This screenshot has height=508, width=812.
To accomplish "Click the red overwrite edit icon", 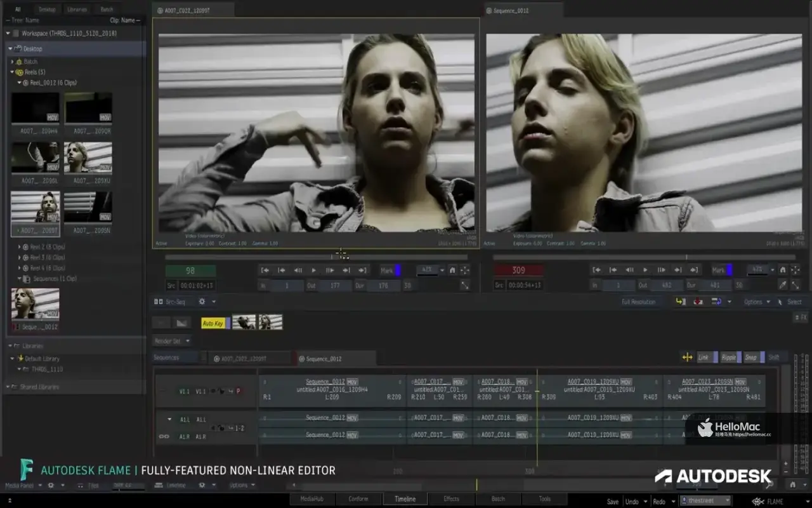I will (698, 302).
